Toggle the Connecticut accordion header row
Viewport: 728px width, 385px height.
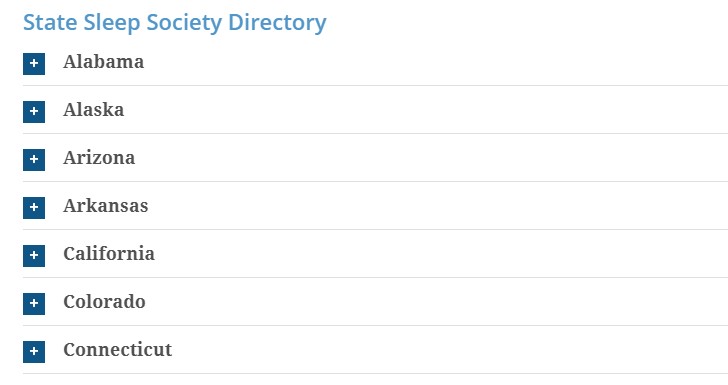pyautogui.click(x=376, y=352)
